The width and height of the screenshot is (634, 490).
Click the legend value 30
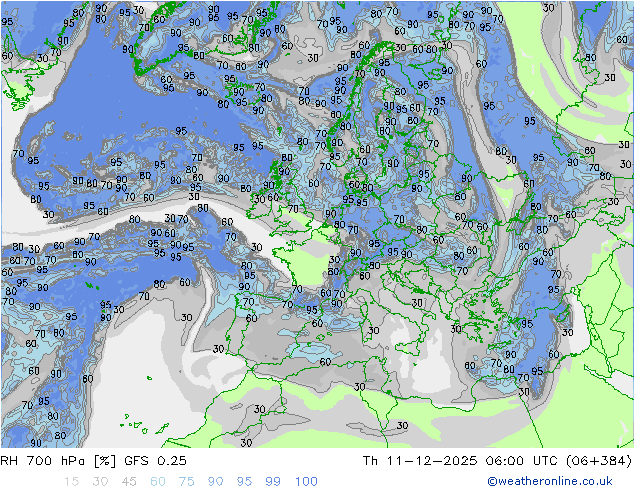tap(100, 482)
